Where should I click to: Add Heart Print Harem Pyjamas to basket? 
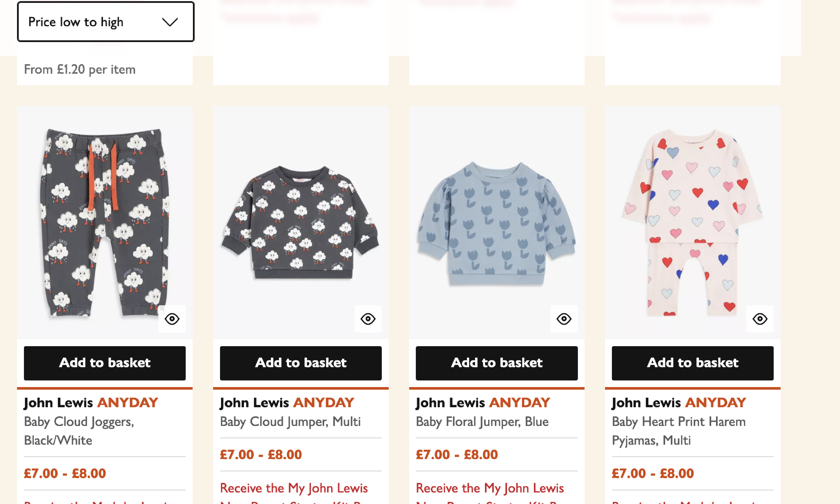click(692, 363)
